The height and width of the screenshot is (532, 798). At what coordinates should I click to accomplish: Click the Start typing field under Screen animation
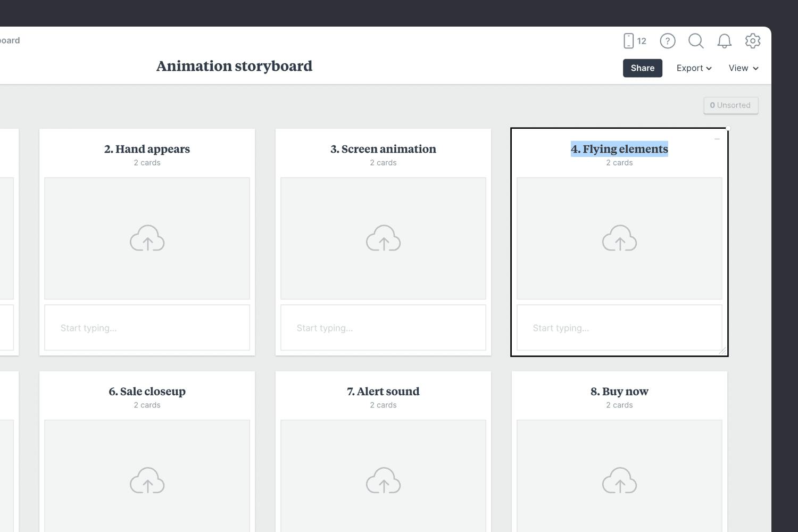(x=383, y=328)
